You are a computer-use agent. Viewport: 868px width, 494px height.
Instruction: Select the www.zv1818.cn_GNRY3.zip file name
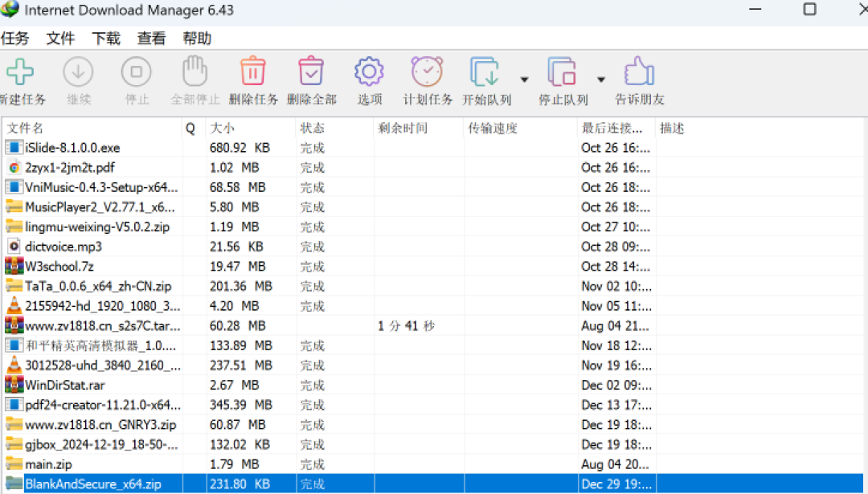pos(100,425)
